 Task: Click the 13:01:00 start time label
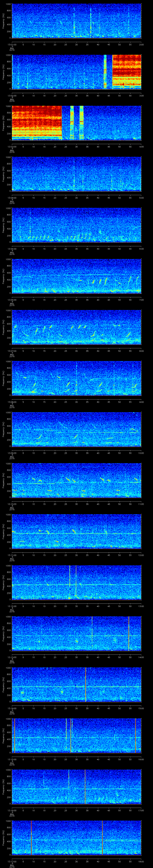pos(12,44)
